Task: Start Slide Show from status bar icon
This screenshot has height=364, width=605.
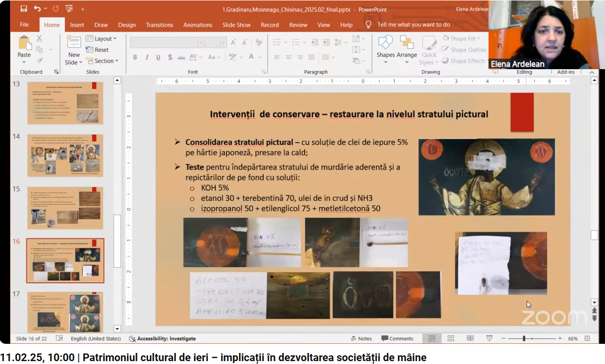Action: click(489, 338)
